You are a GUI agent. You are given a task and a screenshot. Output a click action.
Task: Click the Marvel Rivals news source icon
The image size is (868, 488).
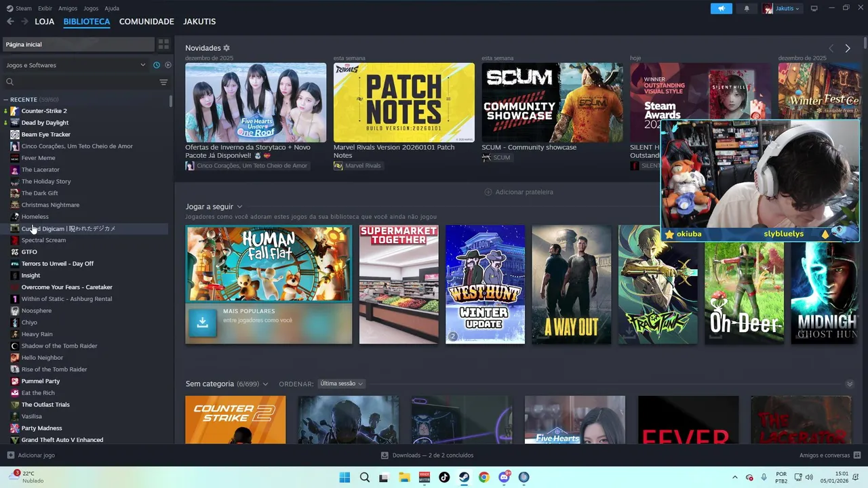(338, 165)
